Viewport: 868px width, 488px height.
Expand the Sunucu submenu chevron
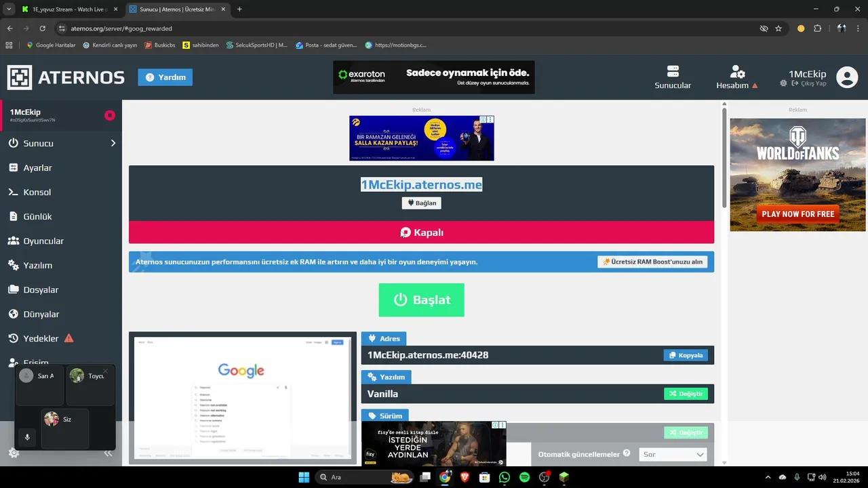(x=113, y=143)
